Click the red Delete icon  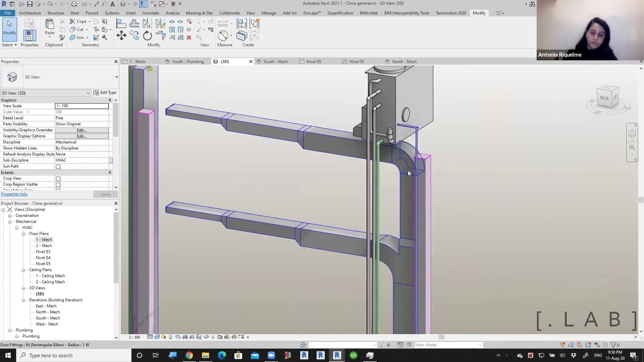point(189,38)
